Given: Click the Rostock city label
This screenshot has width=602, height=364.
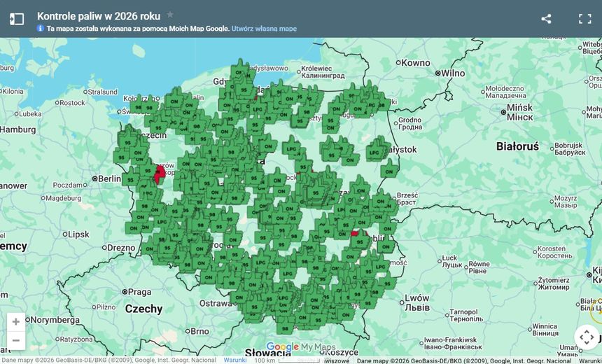Looking at the screenshot, I should click(x=72, y=102).
